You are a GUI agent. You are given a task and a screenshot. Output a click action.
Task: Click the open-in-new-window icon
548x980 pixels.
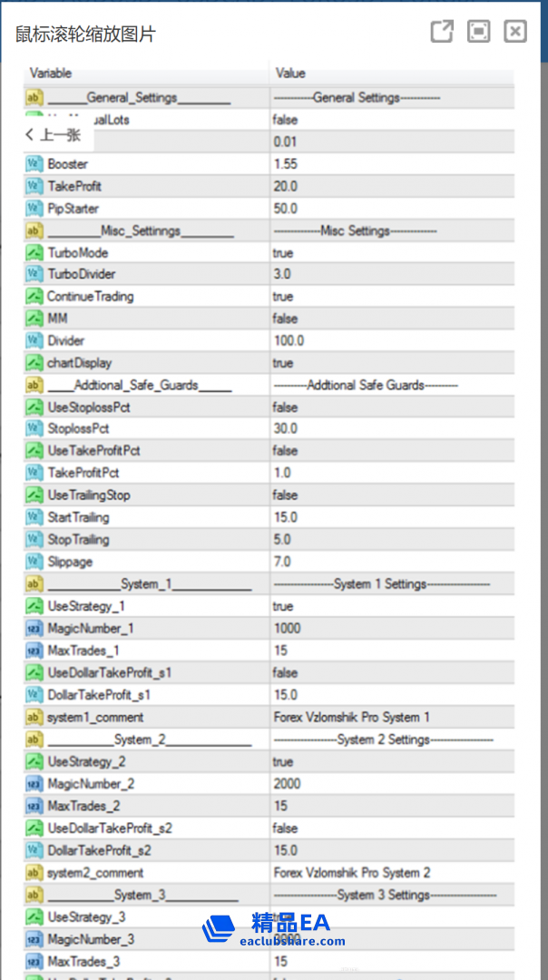pos(442,32)
